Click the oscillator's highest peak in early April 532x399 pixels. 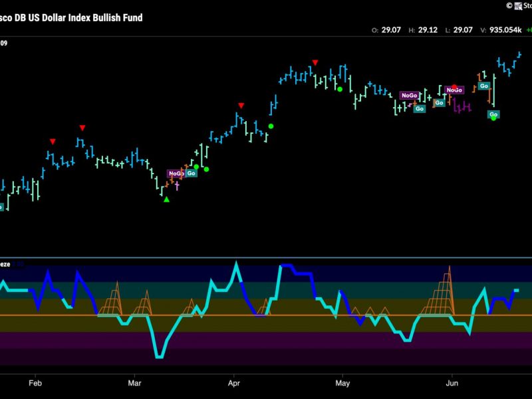coord(236,263)
